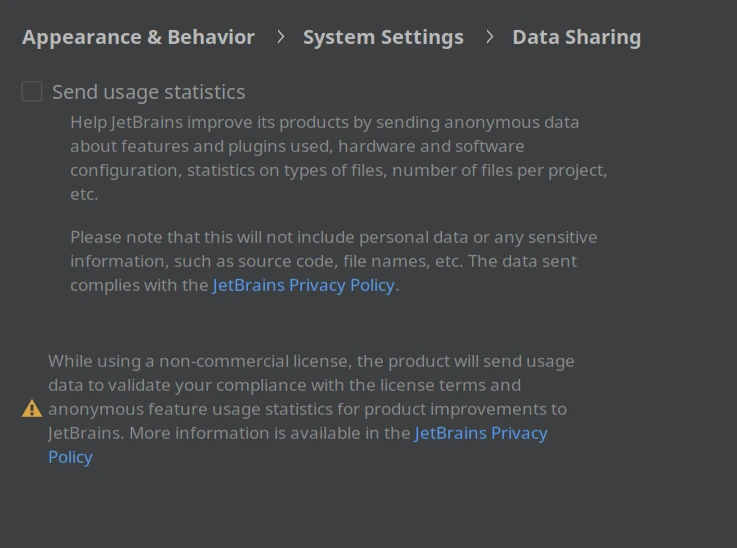Click 'data to validate your compliance' text line
This screenshot has height=548, width=737.
click(x=284, y=385)
